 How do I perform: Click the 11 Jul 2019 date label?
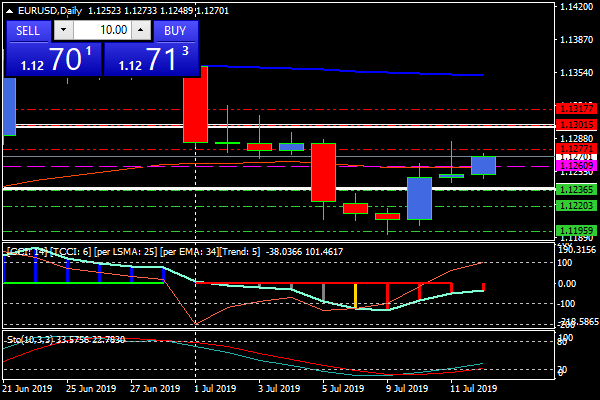tap(474, 389)
